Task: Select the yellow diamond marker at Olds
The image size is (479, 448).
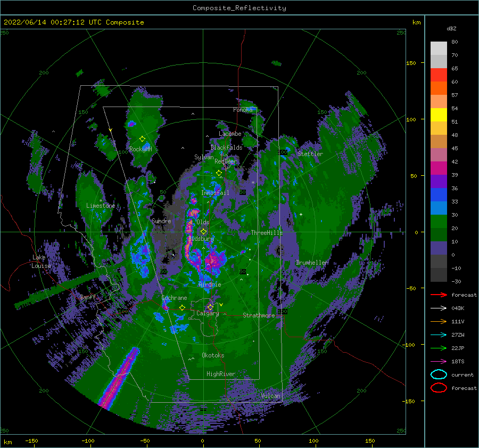Action: (x=203, y=232)
